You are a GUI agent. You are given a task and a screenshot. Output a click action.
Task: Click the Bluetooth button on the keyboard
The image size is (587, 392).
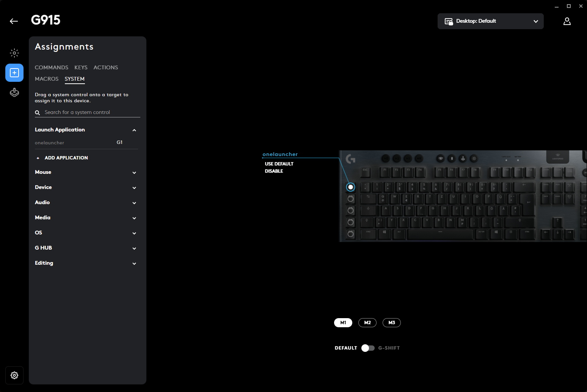point(452,158)
